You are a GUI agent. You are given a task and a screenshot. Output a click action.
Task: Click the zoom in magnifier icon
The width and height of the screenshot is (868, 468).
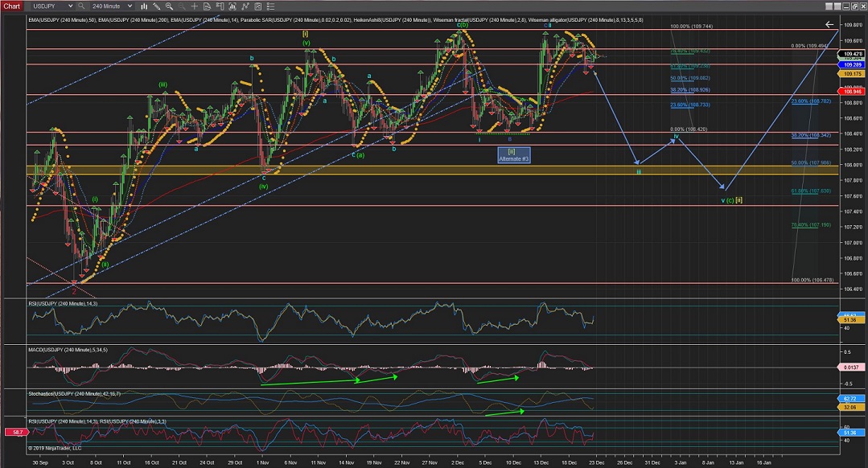click(x=169, y=6)
